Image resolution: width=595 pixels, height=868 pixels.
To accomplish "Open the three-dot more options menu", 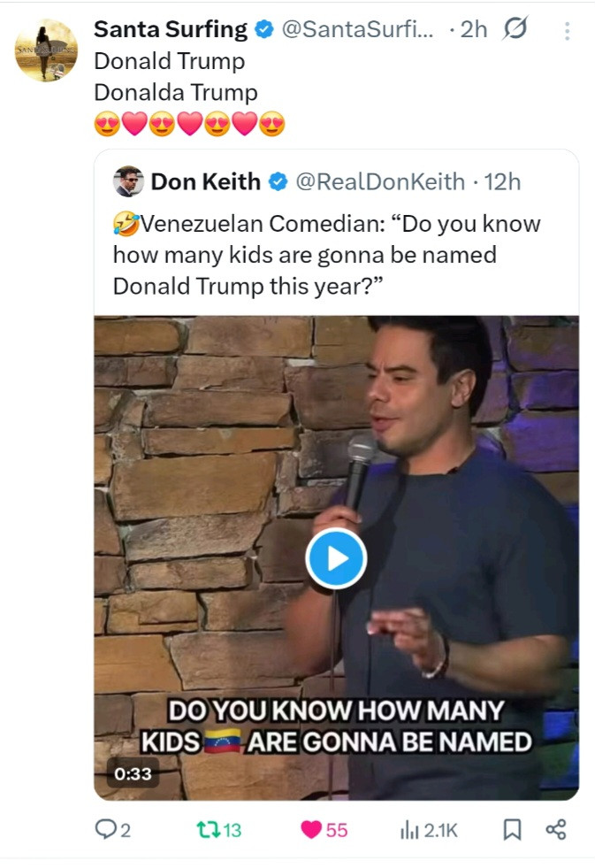I will [567, 30].
